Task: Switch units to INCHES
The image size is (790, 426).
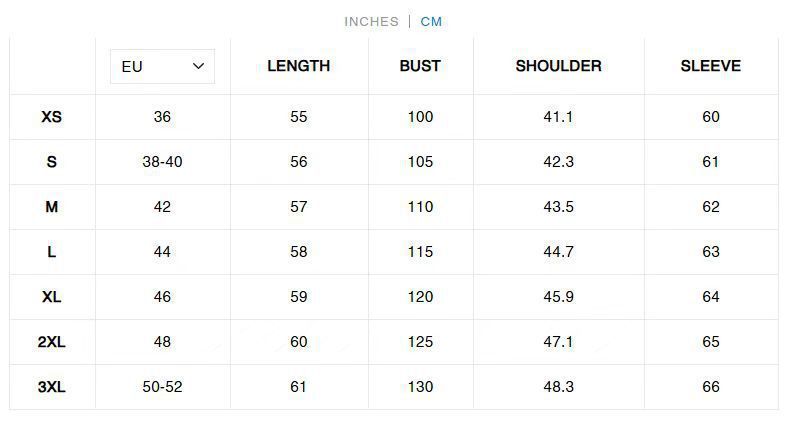Action: [371, 21]
